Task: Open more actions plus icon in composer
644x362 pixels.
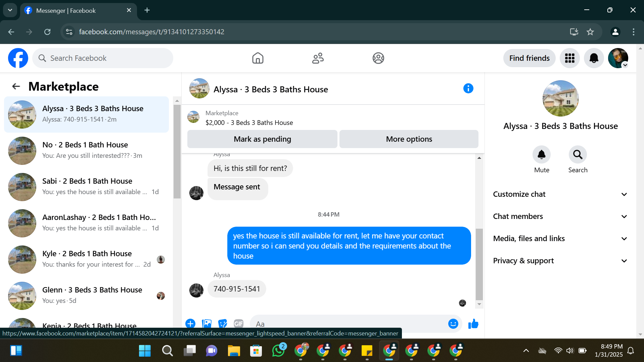Action: [190, 324]
